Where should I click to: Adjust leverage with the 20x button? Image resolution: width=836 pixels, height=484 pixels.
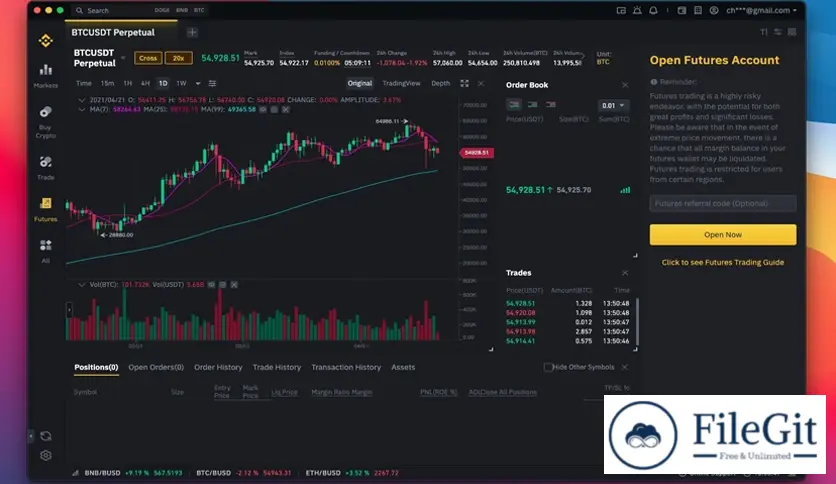pos(178,58)
